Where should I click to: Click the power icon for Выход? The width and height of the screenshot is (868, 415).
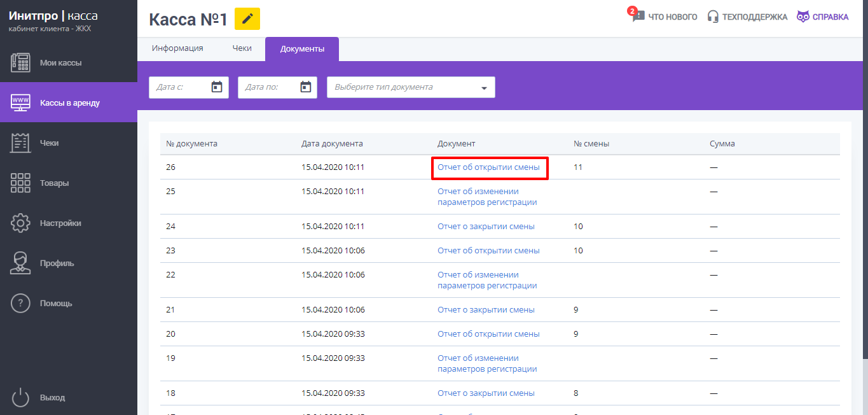(21, 397)
